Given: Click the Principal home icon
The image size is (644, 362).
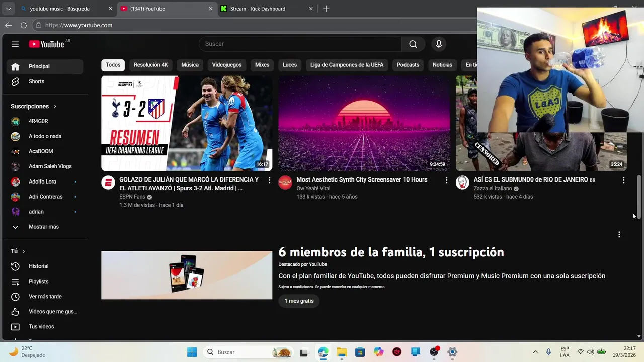Looking at the screenshot, I should (x=15, y=66).
